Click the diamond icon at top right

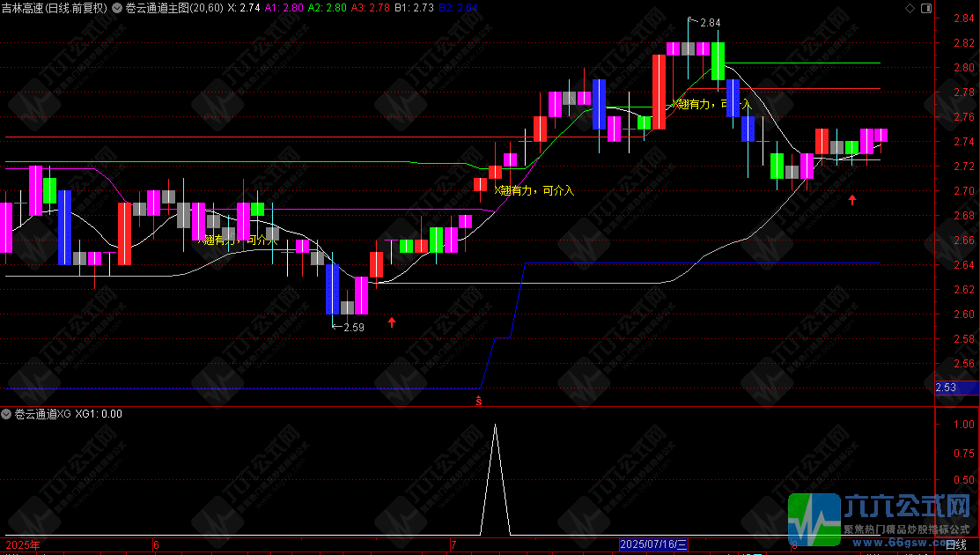(x=910, y=8)
